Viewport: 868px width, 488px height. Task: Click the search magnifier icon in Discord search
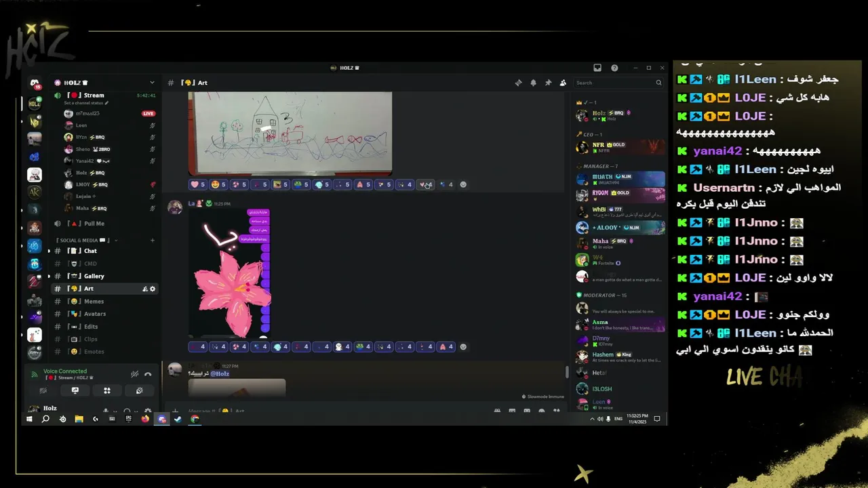(x=658, y=83)
